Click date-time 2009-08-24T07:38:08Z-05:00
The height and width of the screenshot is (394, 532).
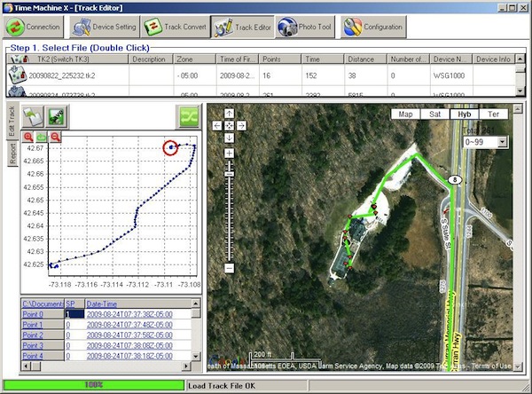(129, 346)
